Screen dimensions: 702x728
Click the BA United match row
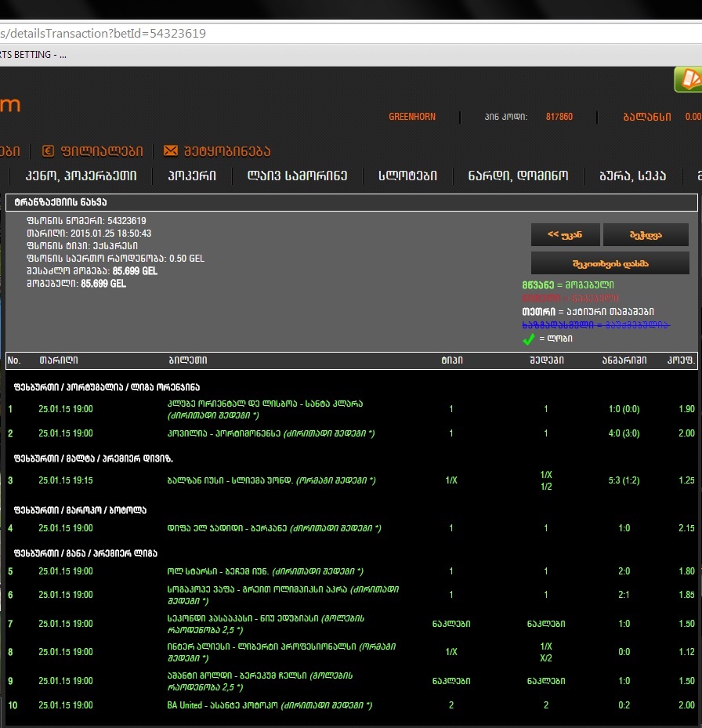tap(269, 705)
